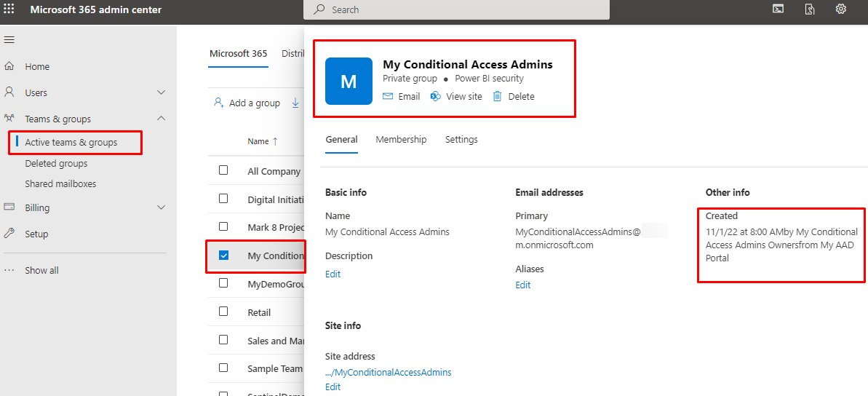Image resolution: width=868 pixels, height=396 pixels.
Task: Click the Email envelope icon in group panel
Action: (388, 96)
